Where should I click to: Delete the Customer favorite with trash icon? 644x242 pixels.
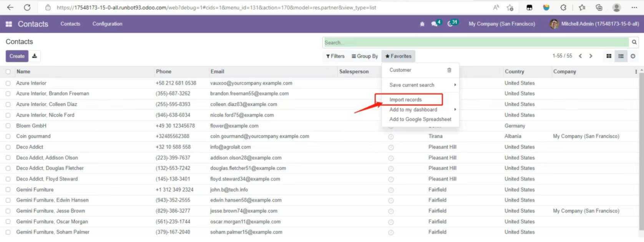point(449,70)
